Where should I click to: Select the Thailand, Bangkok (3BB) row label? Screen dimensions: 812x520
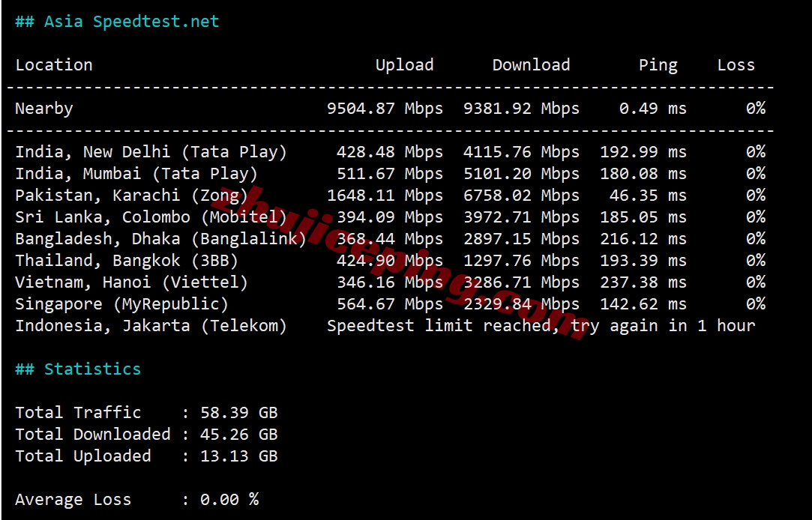(127, 261)
